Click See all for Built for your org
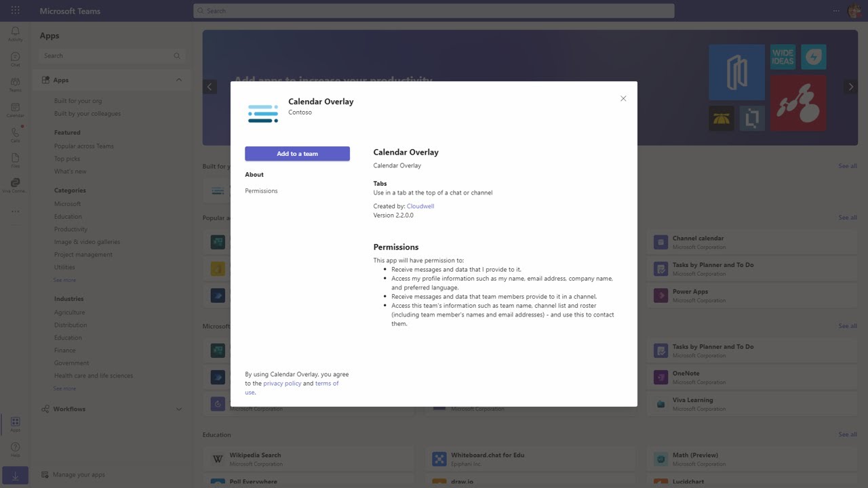 point(848,166)
